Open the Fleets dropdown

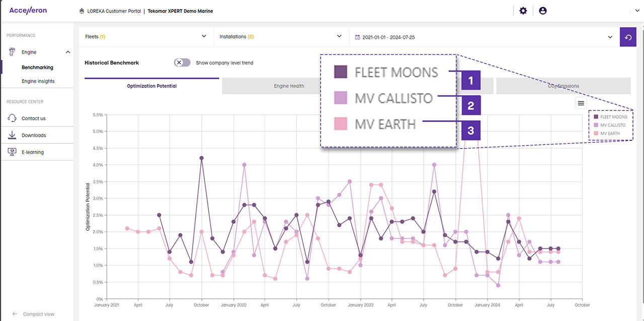pos(146,37)
